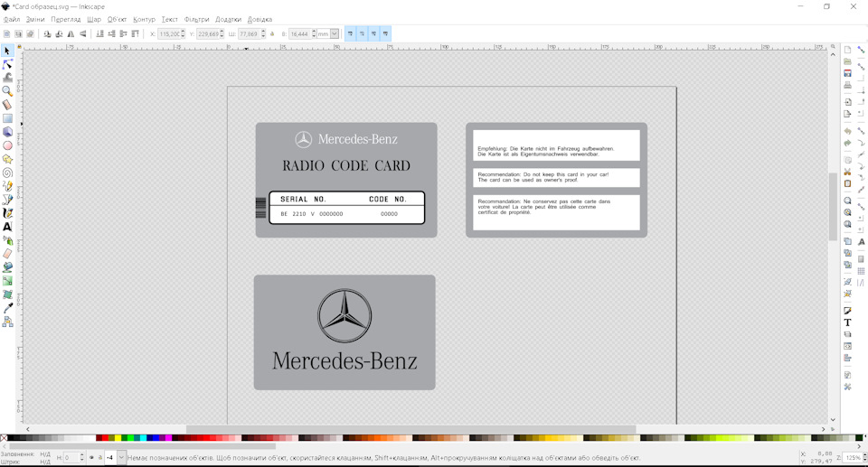Viewport: 868px width, 467px height.
Task: Click the horizontal canvas scrollbar thumb
Action: click(x=410, y=429)
